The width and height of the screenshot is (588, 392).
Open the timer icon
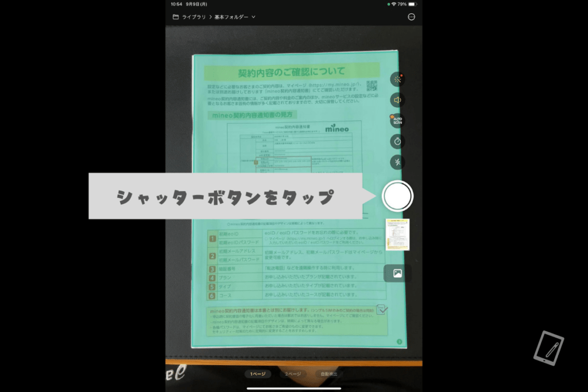pyautogui.click(x=397, y=141)
